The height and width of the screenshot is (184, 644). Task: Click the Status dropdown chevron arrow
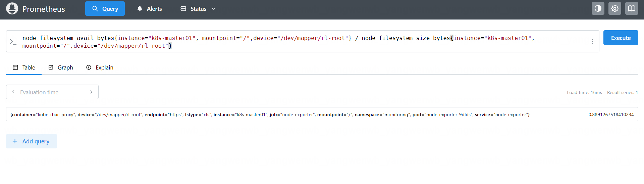[214, 9]
